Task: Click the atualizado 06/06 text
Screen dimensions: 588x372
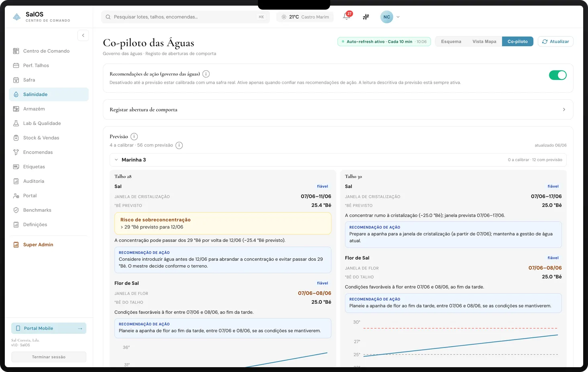Action: (x=551, y=145)
